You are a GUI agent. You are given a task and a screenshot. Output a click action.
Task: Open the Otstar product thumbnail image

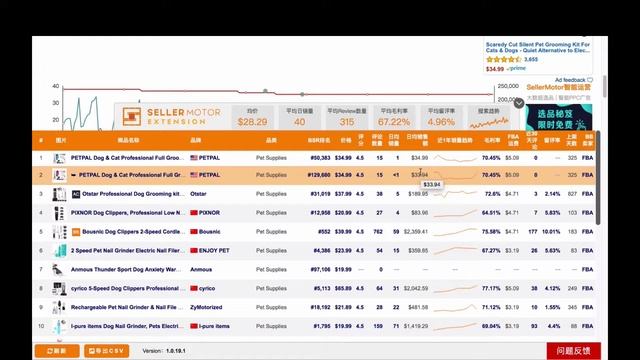point(59,194)
